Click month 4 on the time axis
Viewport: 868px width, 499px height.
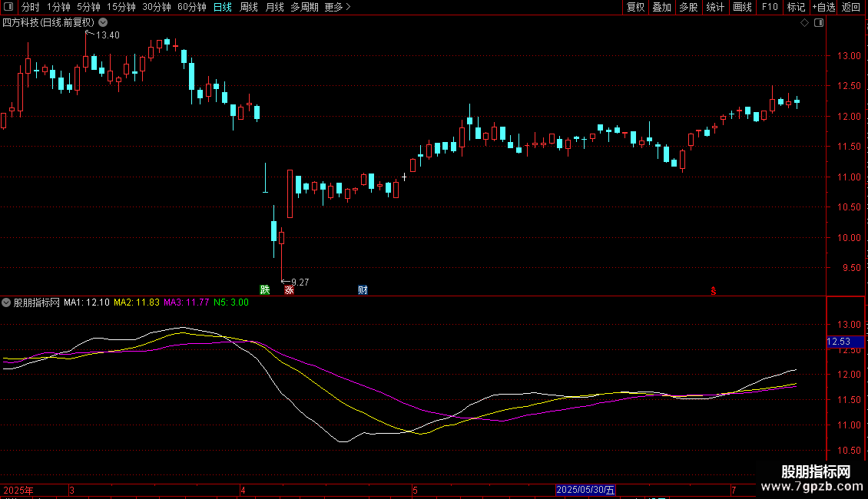243,490
